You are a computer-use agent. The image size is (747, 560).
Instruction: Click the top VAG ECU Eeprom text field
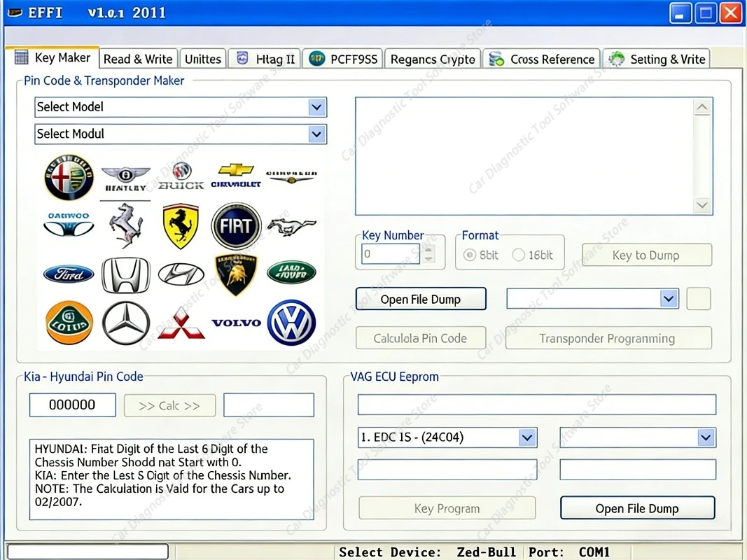536,405
